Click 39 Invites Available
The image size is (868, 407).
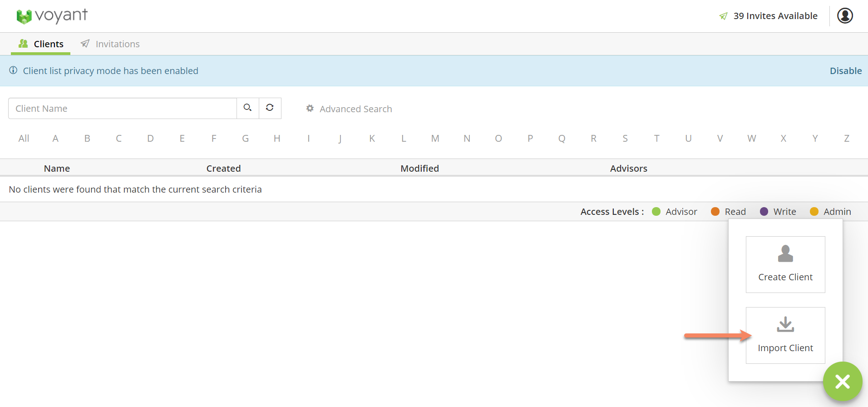[x=775, y=16]
